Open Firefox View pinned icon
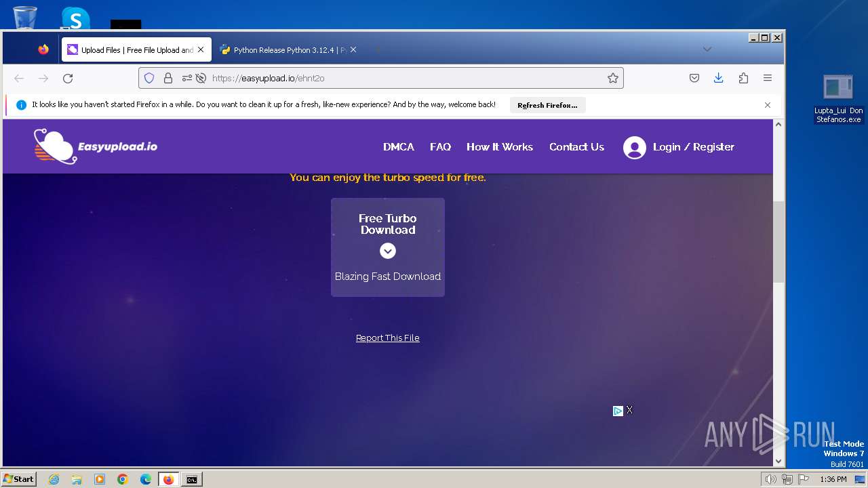Viewport: 868px width, 488px height. coord(43,49)
